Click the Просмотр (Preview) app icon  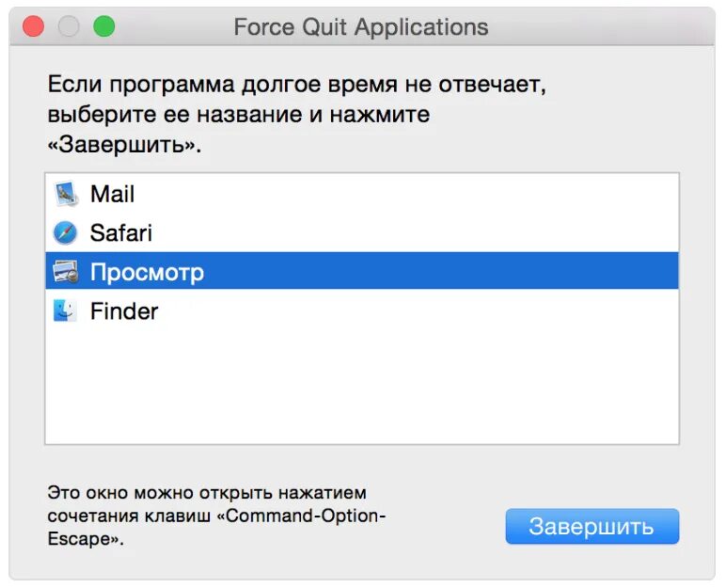point(65,273)
